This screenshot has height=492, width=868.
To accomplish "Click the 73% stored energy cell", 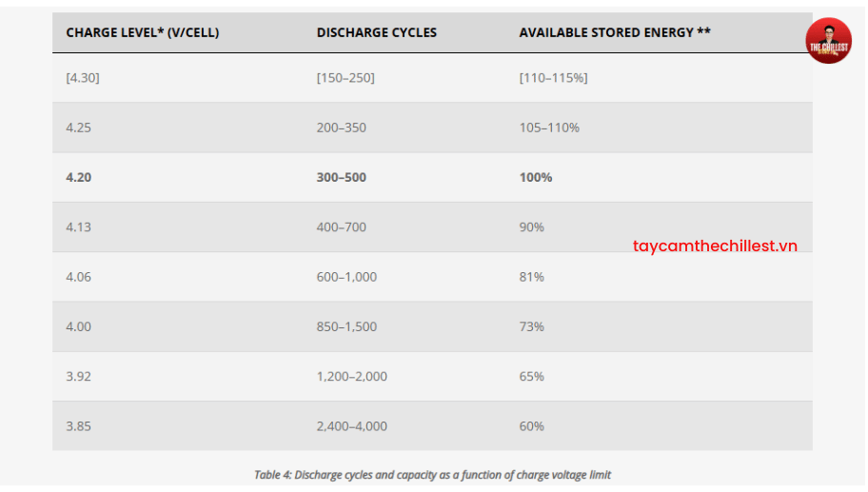I will pos(532,326).
